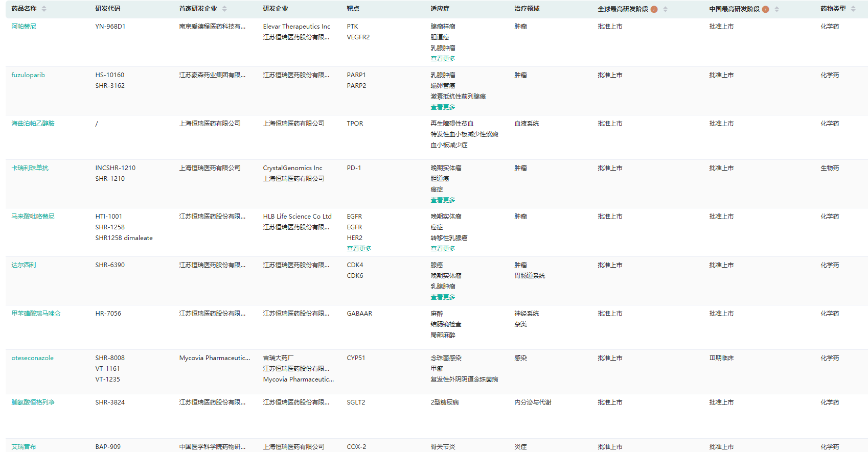Click the 适应症 column header
This screenshot has height=452, width=868.
pos(440,9)
